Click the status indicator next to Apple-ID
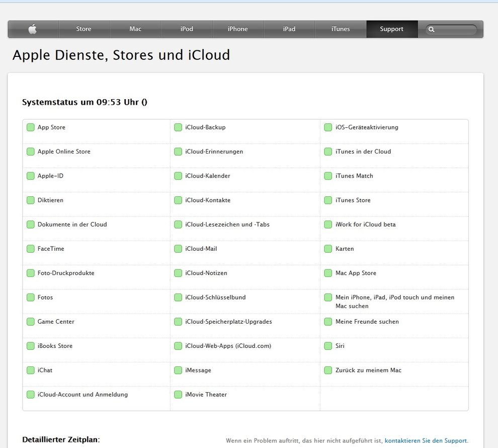Screen dimensions: 498x448 pyautogui.click(x=31, y=176)
